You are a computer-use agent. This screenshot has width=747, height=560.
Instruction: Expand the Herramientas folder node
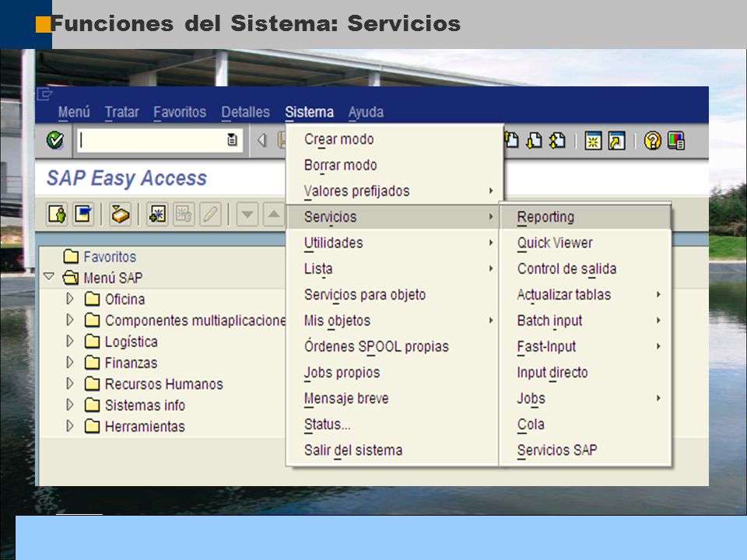(70, 425)
